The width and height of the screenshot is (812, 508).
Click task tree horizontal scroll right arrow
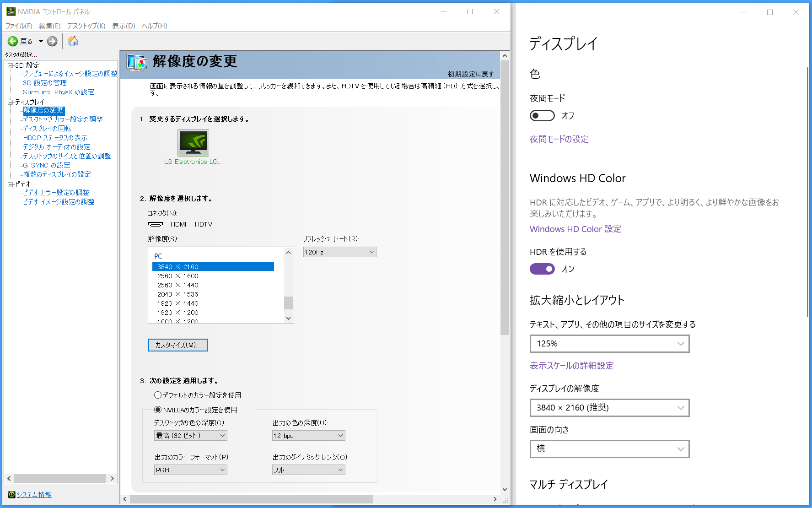[x=112, y=479]
